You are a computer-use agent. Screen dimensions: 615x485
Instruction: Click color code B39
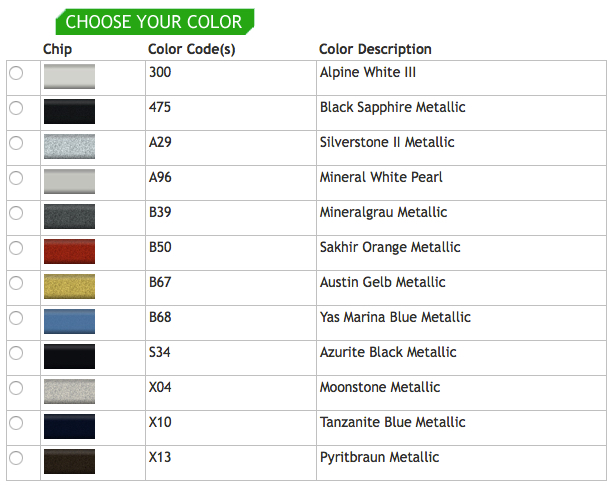click(160, 212)
